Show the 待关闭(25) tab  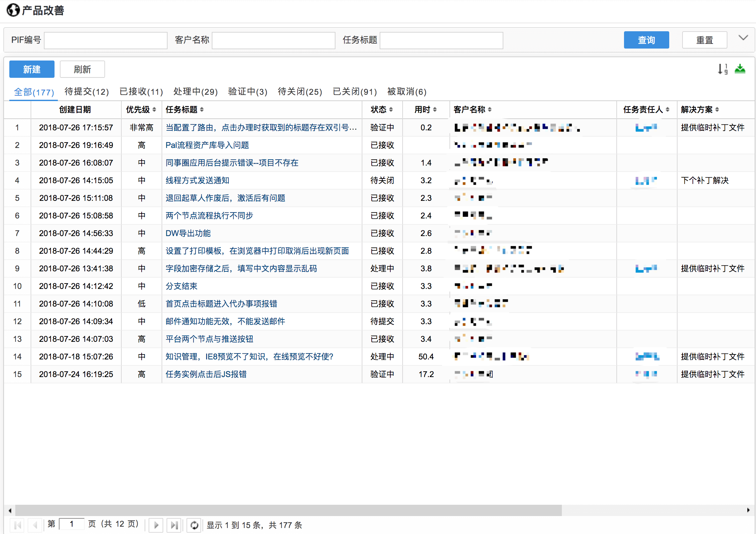300,92
